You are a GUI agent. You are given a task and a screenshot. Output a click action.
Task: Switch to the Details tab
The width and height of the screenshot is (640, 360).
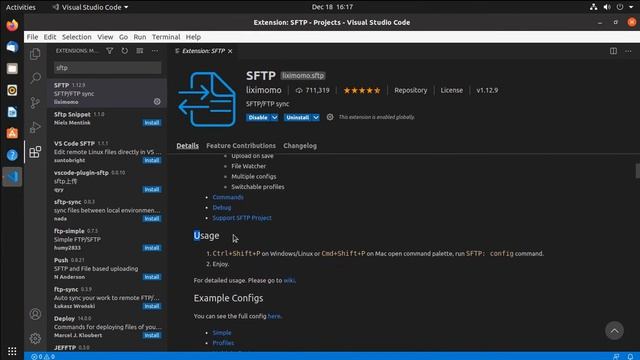[x=187, y=146]
